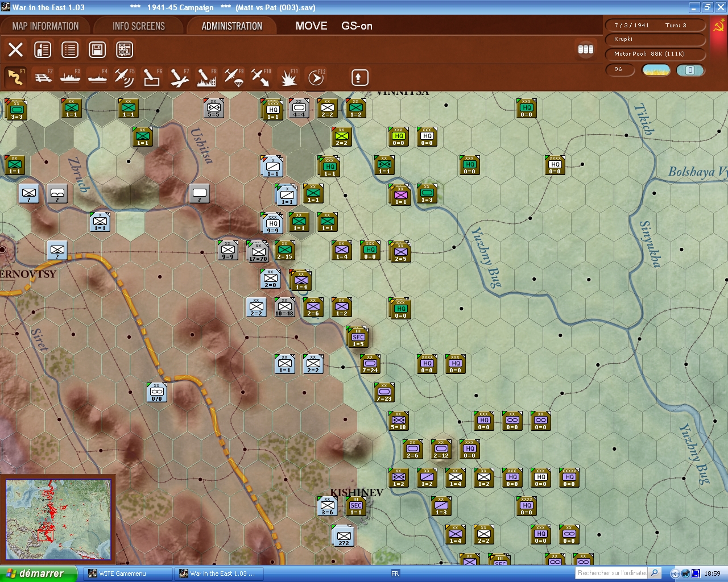Click the X close icon in toolbar
This screenshot has height=582, width=728.
tap(16, 50)
